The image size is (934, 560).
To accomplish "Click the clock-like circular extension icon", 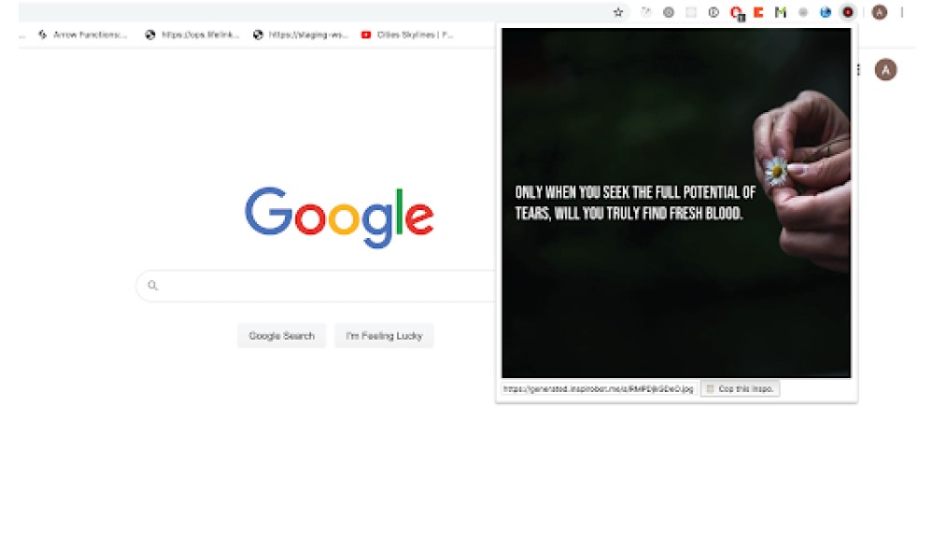I will (714, 12).
